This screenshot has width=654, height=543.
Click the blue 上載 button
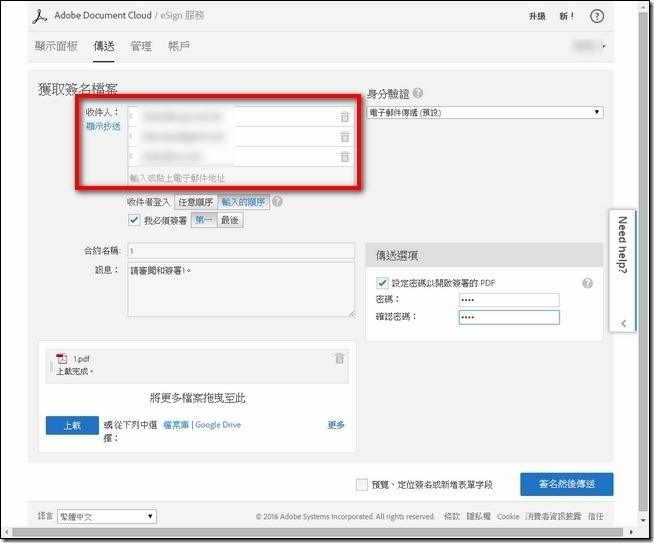[72, 425]
